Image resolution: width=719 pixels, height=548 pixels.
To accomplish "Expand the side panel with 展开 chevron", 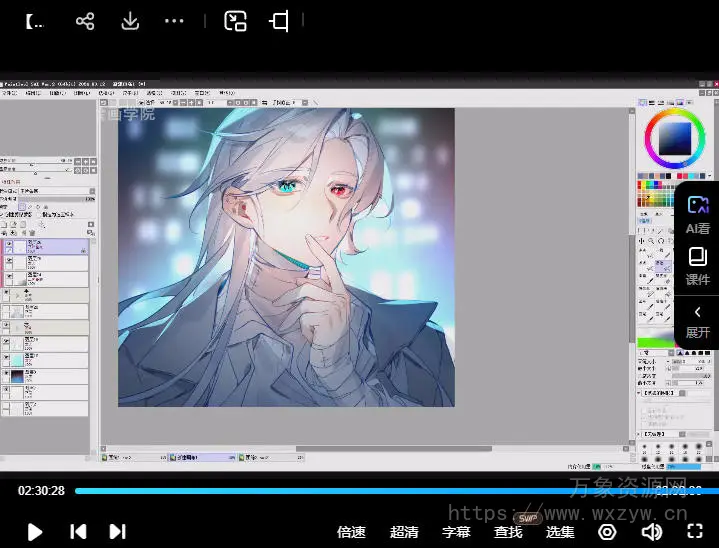I will tap(697, 320).
